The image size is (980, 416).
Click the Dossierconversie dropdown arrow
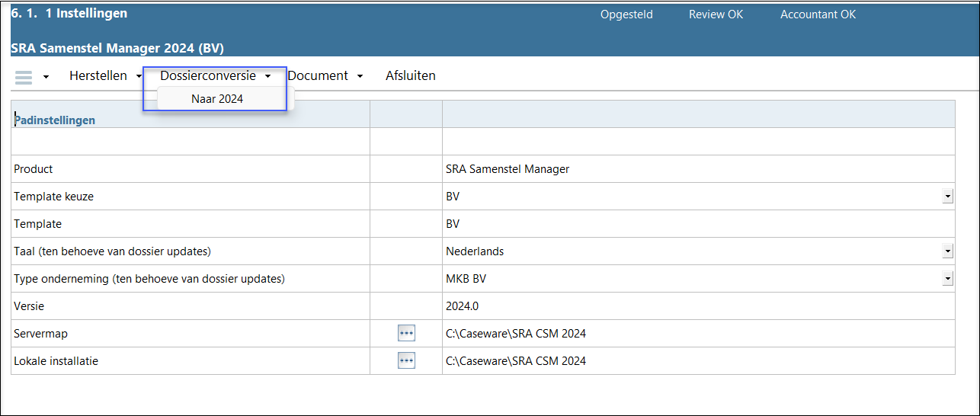tap(267, 76)
